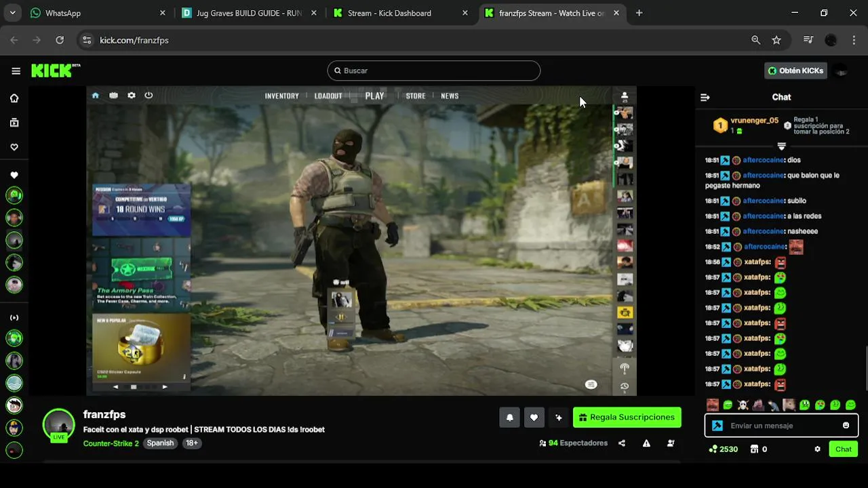Open the emoji picker in chat
Screen dimensions: 868x488
tap(846, 426)
